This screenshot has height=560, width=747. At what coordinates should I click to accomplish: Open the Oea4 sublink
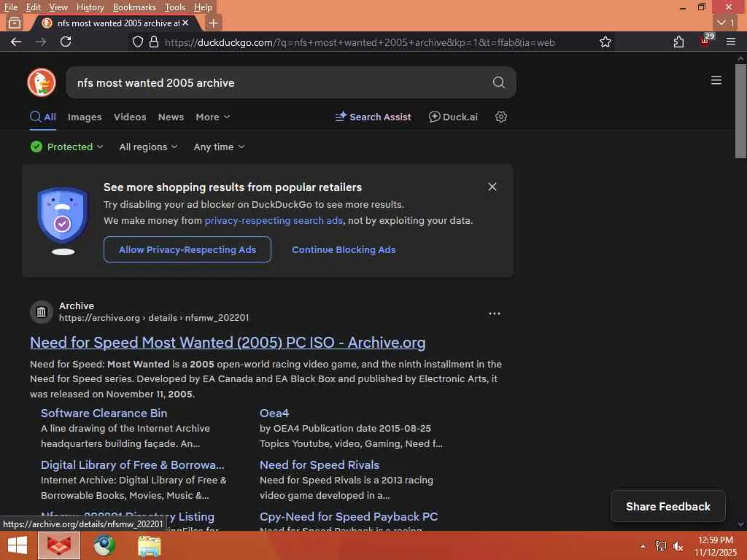(x=274, y=413)
